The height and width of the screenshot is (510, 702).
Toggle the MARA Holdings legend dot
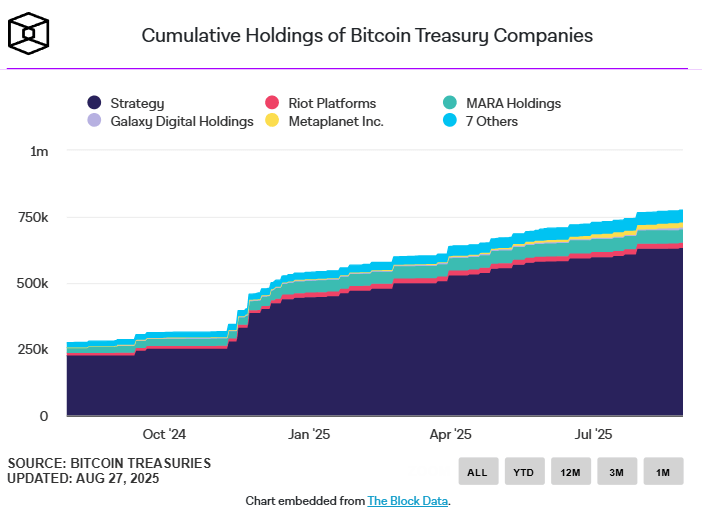[450, 103]
